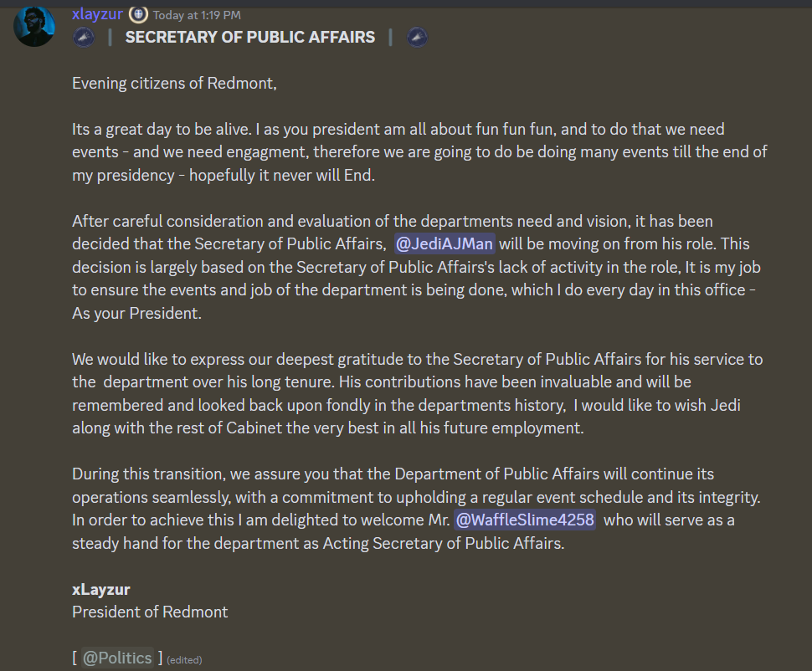Open xlayzur's profile avatar

[34, 26]
